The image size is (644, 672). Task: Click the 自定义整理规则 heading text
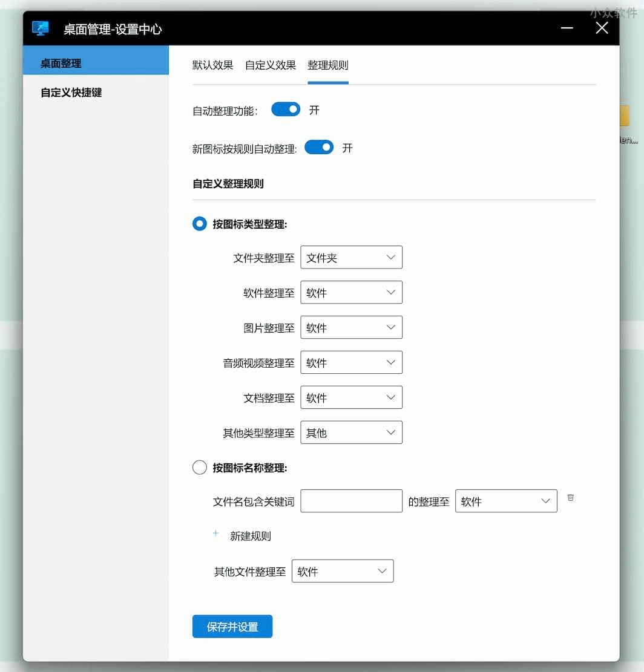click(x=228, y=184)
